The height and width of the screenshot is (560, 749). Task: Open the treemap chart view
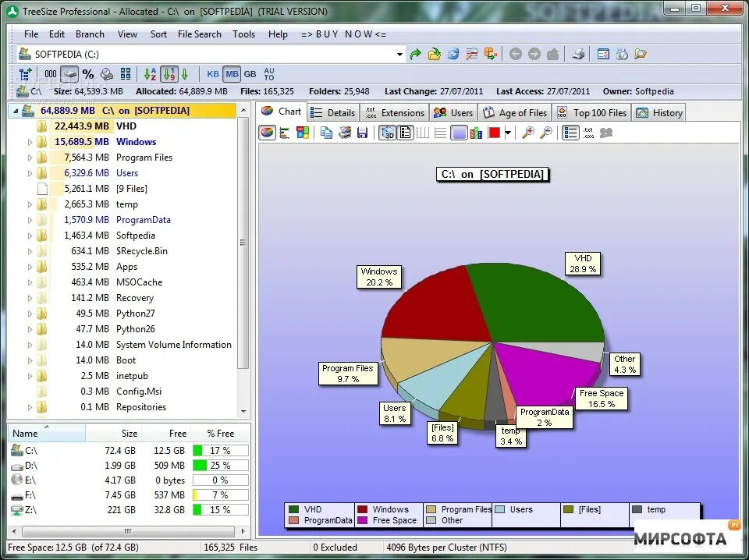click(x=302, y=133)
